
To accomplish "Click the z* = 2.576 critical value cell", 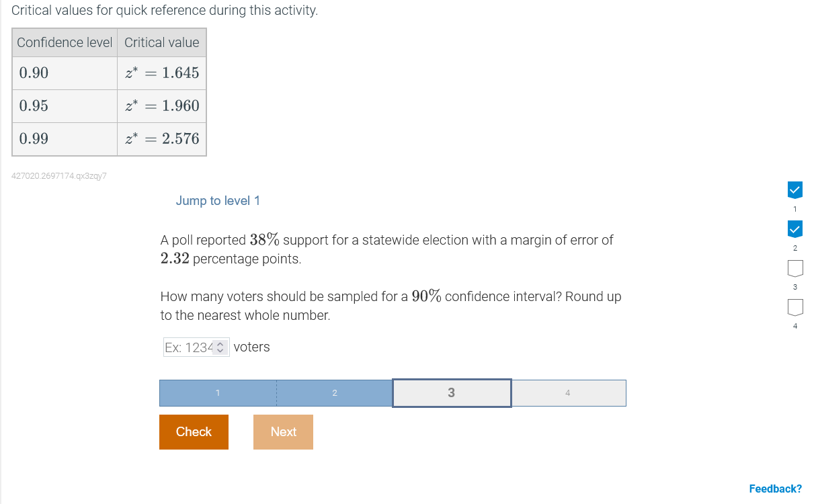I will (161, 138).
